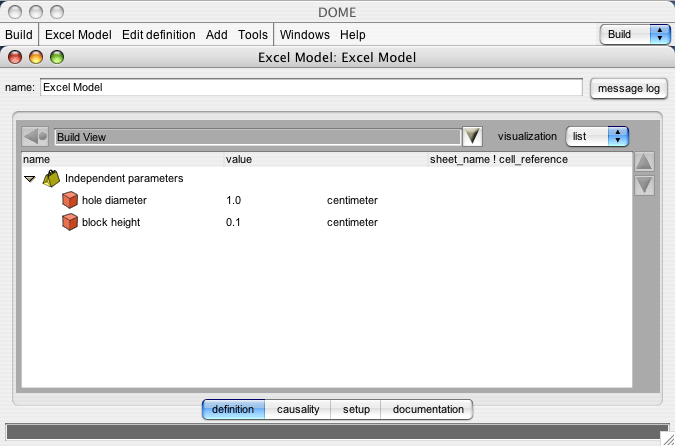Click the red cube icon for hole diameter
The image size is (675, 446).
pyautogui.click(x=70, y=201)
